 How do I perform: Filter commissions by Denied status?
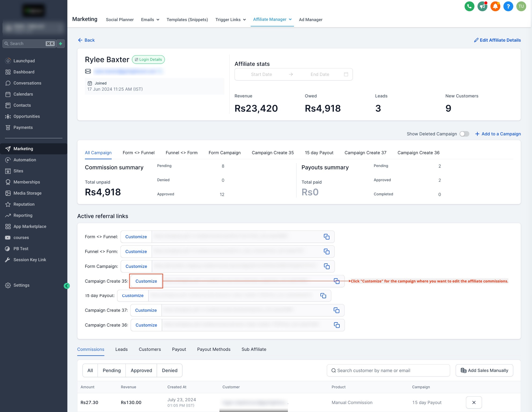[x=169, y=370]
